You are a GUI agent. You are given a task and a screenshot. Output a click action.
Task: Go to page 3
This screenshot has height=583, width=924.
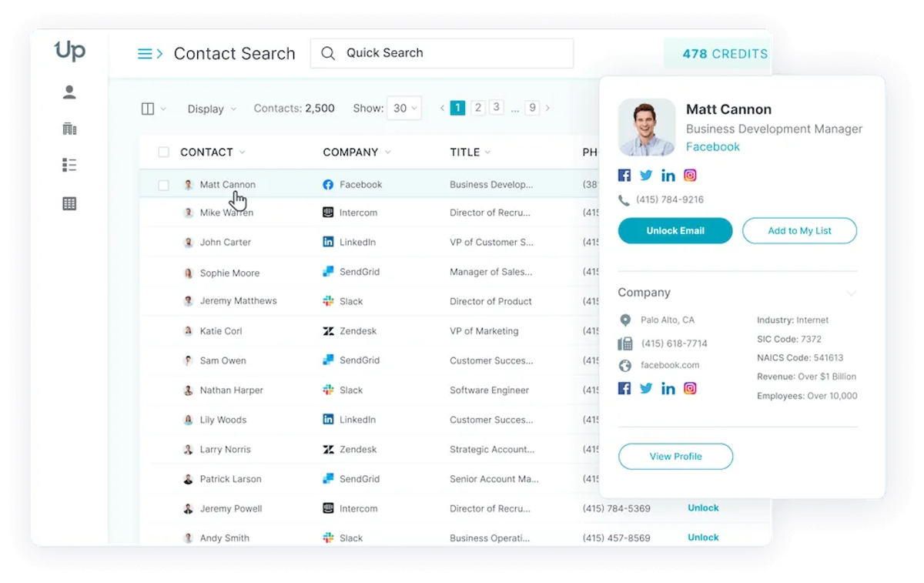(497, 108)
